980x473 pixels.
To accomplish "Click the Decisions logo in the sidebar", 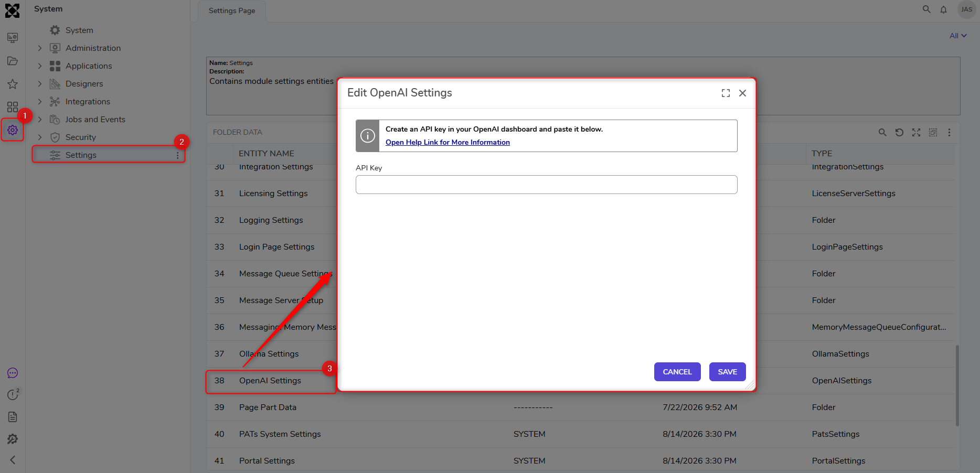I will coord(13,10).
